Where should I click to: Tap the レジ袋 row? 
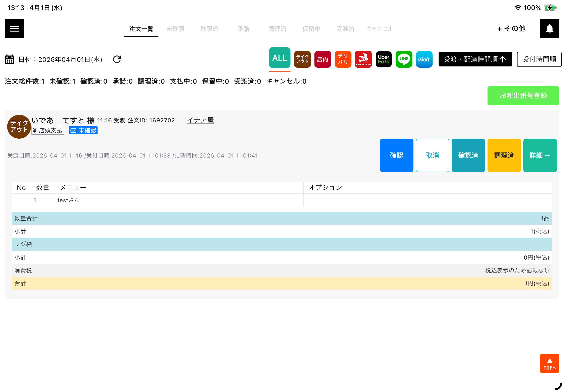point(282,244)
